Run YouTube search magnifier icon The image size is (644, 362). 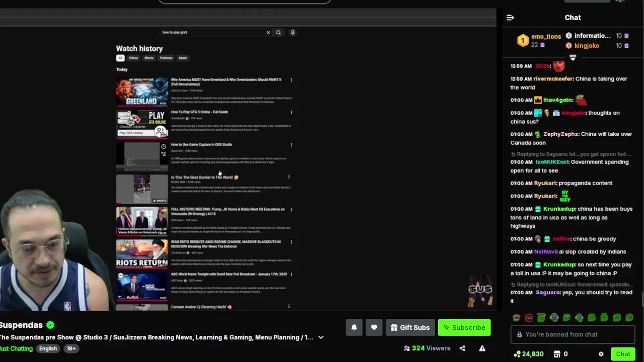pyautogui.click(x=278, y=32)
